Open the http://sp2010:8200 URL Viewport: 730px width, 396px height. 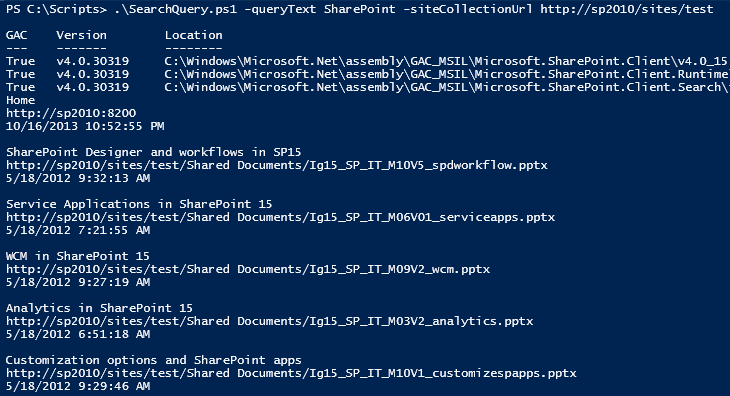click(x=71, y=113)
